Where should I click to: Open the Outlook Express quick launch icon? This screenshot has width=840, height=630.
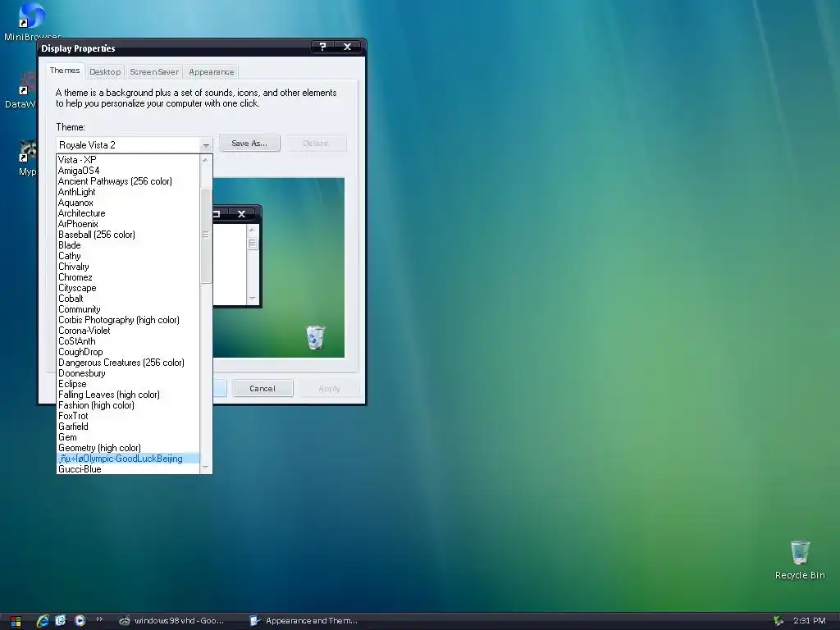click(61, 620)
